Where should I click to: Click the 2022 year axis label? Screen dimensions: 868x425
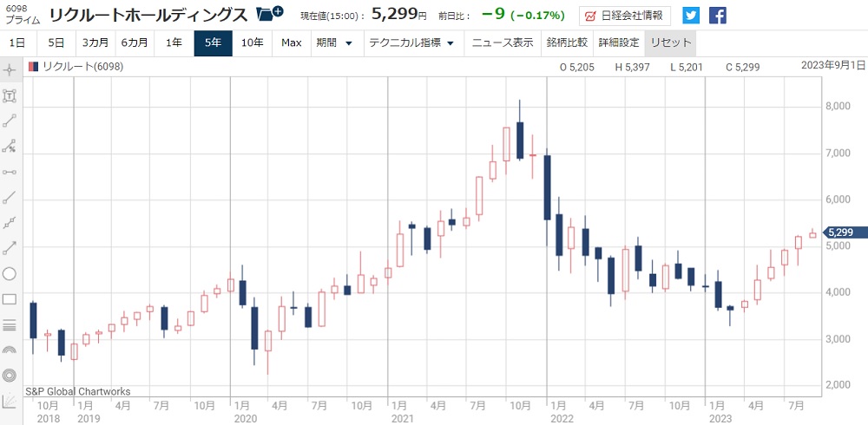tap(560, 418)
